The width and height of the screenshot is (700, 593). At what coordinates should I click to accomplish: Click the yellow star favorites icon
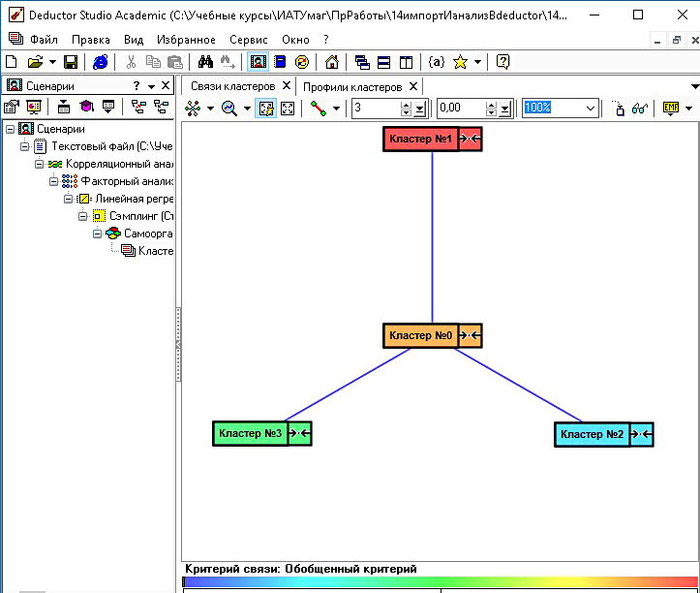460,62
